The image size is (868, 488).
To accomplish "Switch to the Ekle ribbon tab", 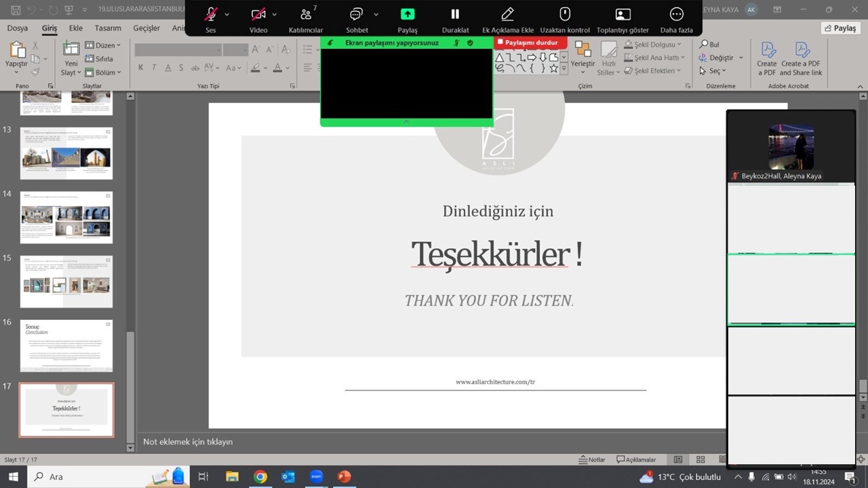I will (x=75, y=28).
